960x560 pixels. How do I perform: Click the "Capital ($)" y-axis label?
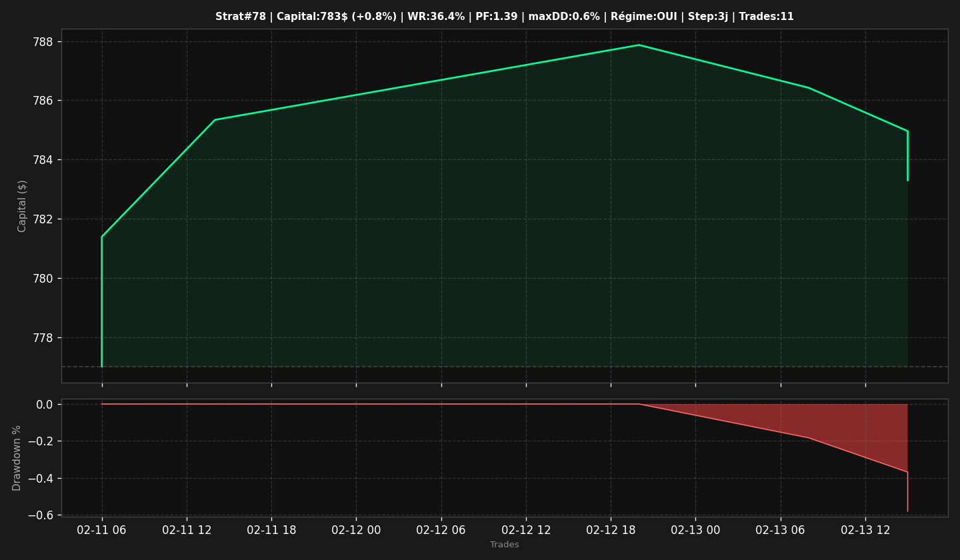point(23,206)
